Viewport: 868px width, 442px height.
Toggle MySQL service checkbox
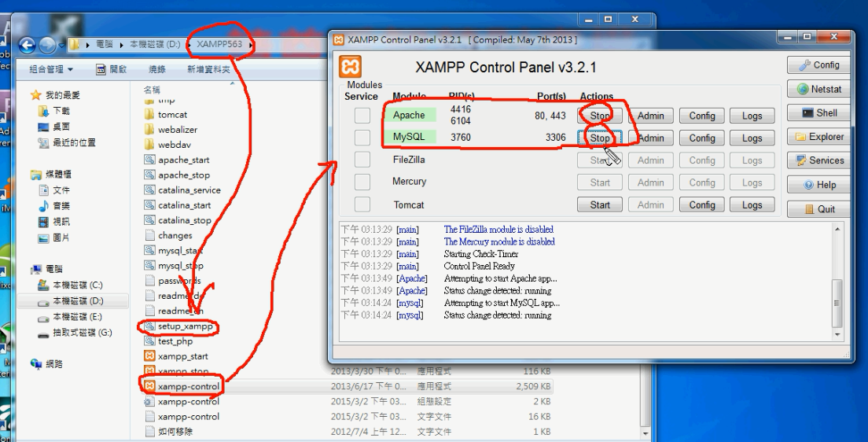tap(362, 138)
